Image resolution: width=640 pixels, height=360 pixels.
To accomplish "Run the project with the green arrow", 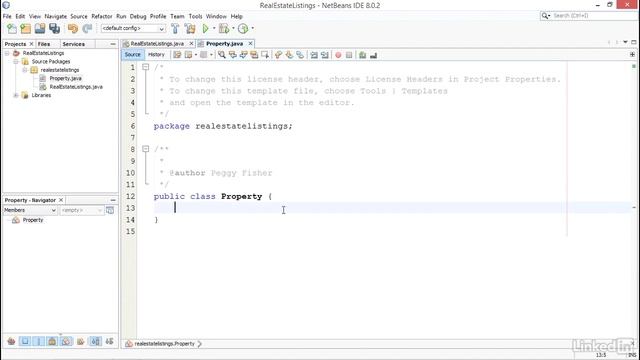I will [x=205, y=29].
